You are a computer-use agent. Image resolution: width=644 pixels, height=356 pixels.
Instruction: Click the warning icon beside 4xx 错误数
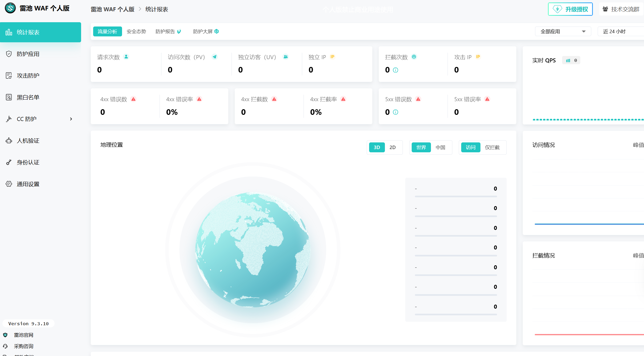pyautogui.click(x=133, y=99)
